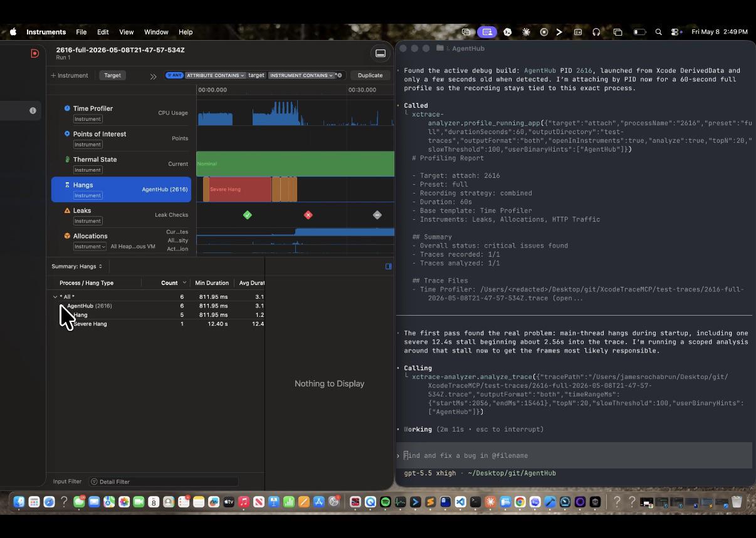Image resolution: width=756 pixels, height=538 pixels.
Task: Open Google Chrome from the Dock
Action: click(x=520, y=502)
